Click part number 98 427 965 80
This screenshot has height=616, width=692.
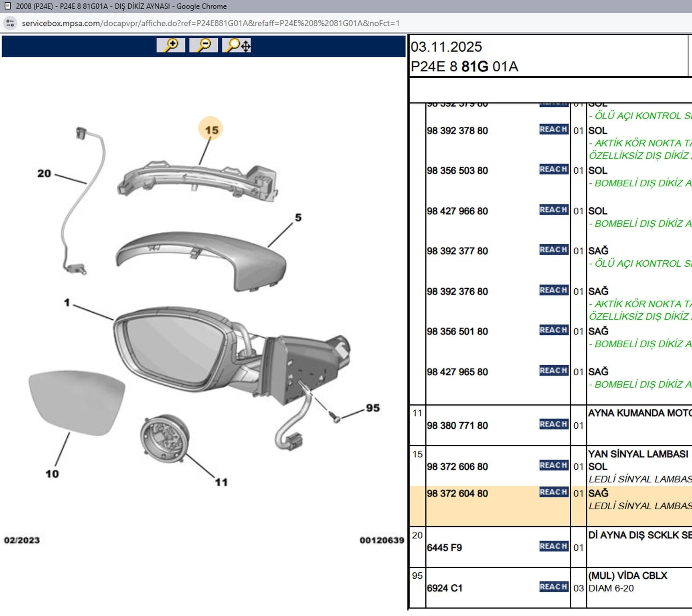tap(457, 372)
